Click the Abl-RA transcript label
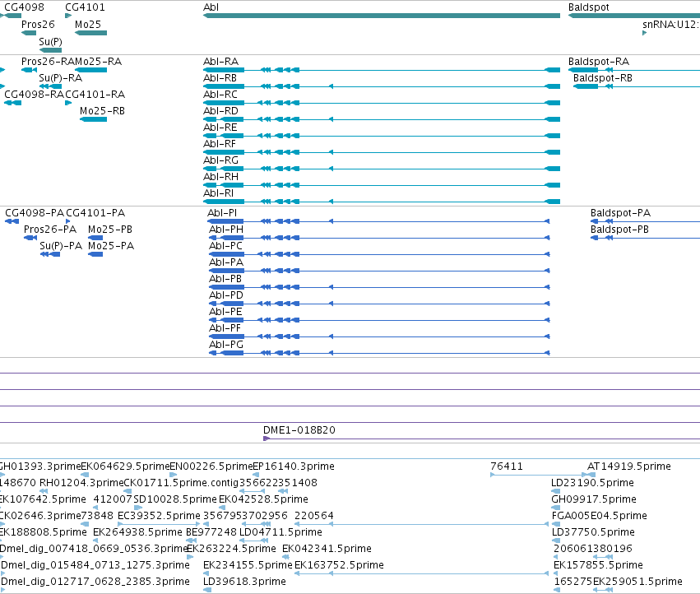Image resolution: width=700 pixels, height=594 pixels. click(x=220, y=62)
